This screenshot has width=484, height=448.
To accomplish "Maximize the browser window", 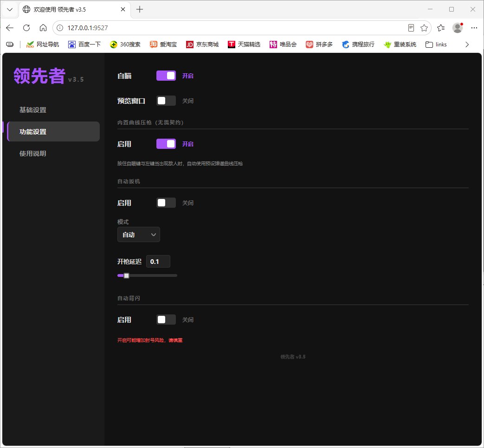I will click(x=451, y=9).
